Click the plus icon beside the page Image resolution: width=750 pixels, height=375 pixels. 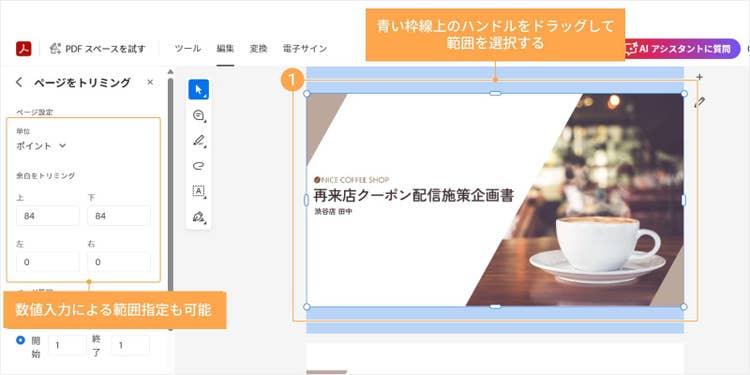(x=699, y=77)
